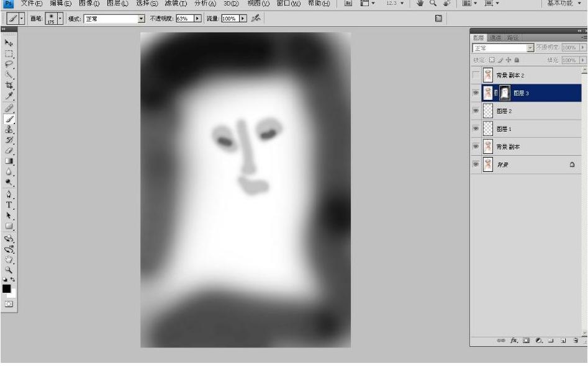The width and height of the screenshot is (588, 366).
Task: Toggle lock all
Action: (x=517, y=60)
